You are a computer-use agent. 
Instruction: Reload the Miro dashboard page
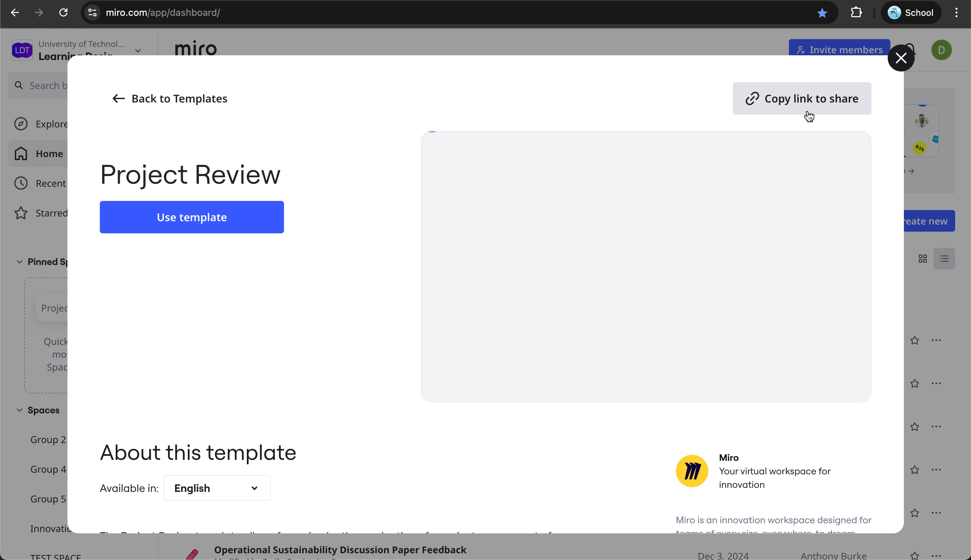coord(63,13)
